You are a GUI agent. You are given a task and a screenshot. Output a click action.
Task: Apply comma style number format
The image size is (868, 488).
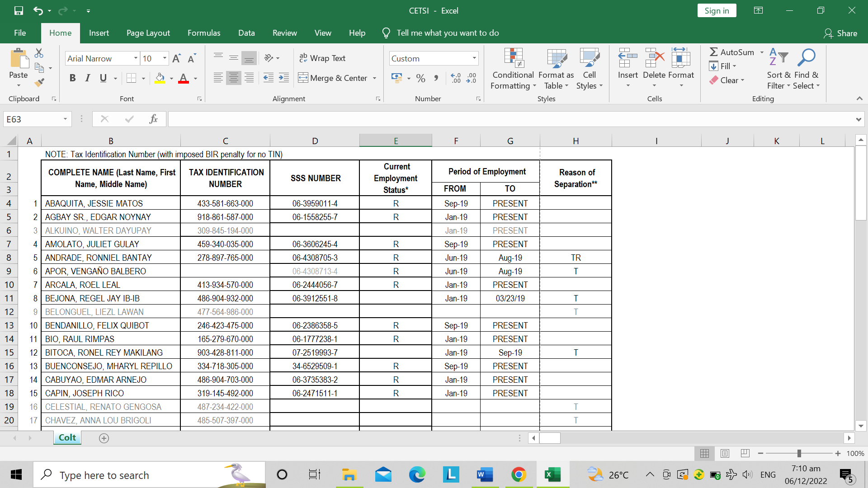click(x=436, y=78)
